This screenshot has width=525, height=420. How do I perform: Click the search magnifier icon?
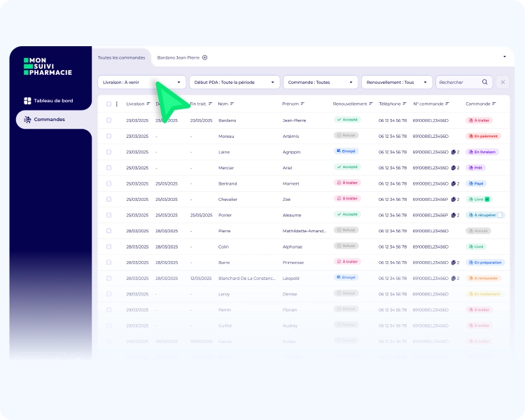click(x=485, y=82)
